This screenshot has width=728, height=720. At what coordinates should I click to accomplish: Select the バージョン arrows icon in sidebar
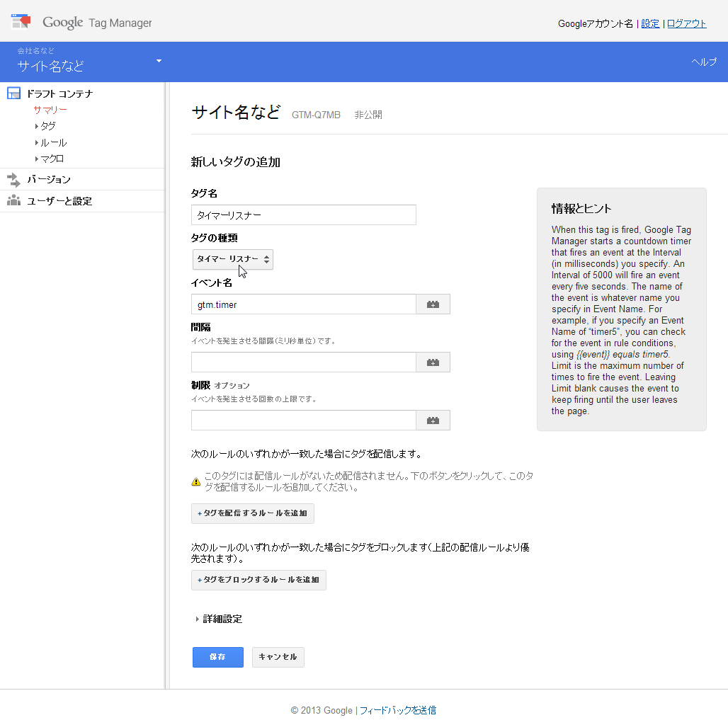click(13, 179)
